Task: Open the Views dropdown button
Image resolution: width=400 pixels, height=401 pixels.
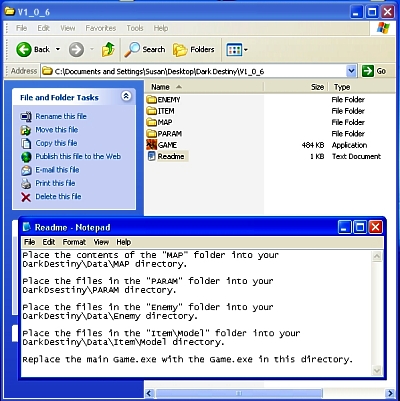Action: (x=237, y=50)
